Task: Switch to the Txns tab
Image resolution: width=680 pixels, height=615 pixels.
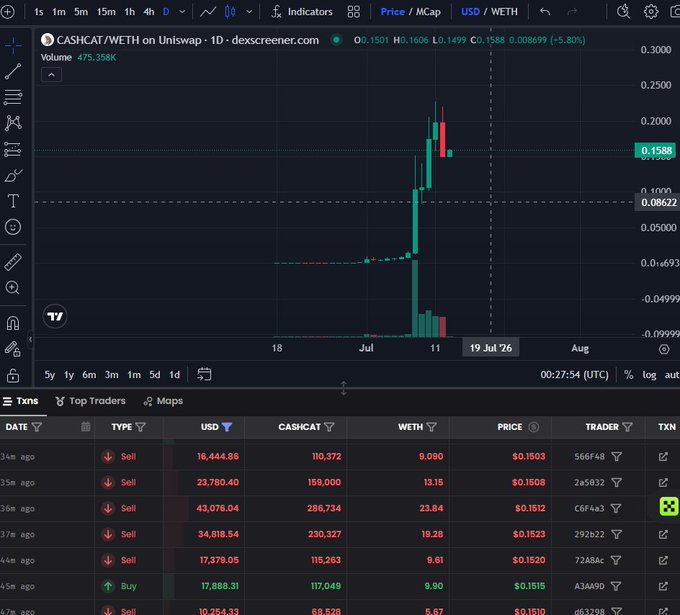Action: click(x=20, y=401)
